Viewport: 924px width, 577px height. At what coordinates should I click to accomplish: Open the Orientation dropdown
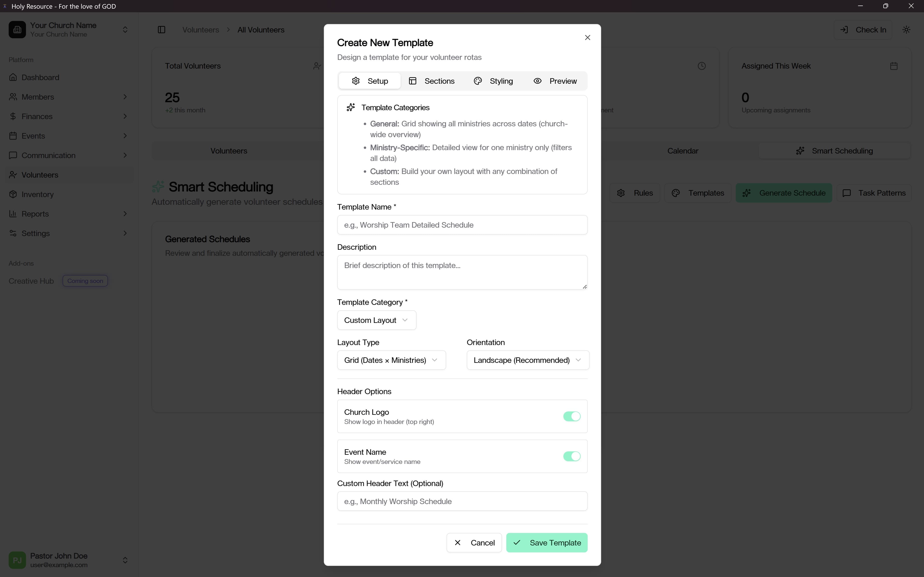528,360
